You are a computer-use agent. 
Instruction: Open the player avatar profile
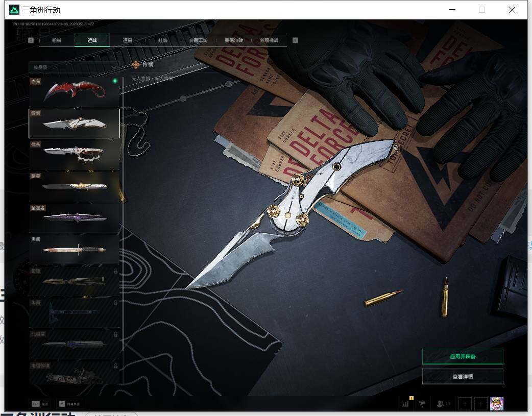point(497,404)
